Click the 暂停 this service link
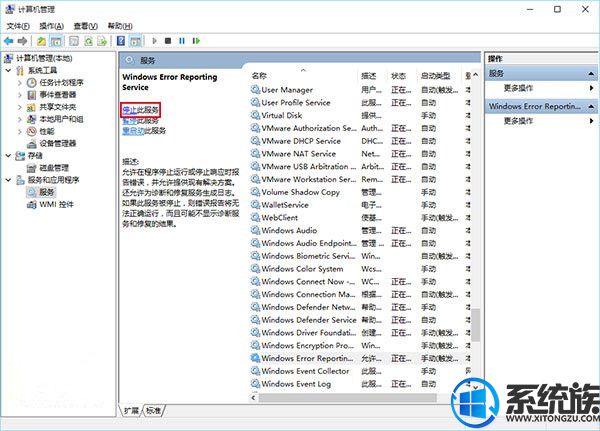The height and width of the screenshot is (431, 600). 130,121
